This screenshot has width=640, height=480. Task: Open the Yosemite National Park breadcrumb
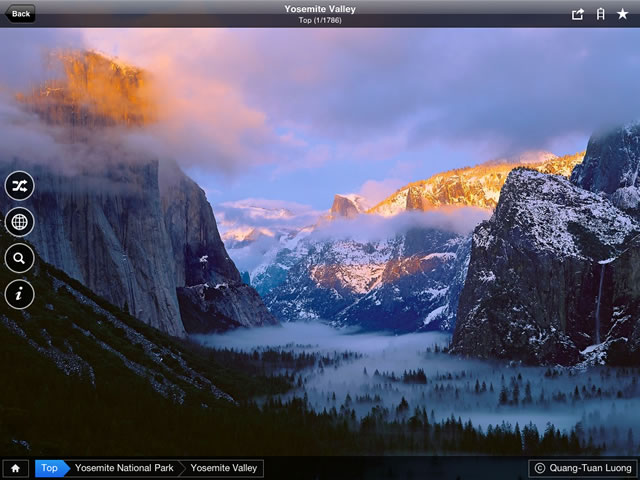124,468
